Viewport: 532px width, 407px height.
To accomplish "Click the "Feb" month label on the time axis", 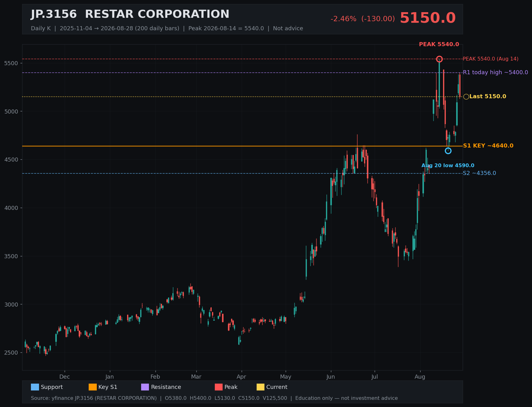I will pos(155,377).
